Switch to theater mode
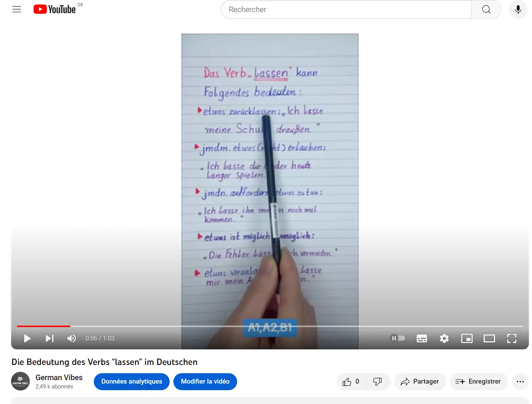Viewport: 532px width, 404px height. (x=489, y=338)
